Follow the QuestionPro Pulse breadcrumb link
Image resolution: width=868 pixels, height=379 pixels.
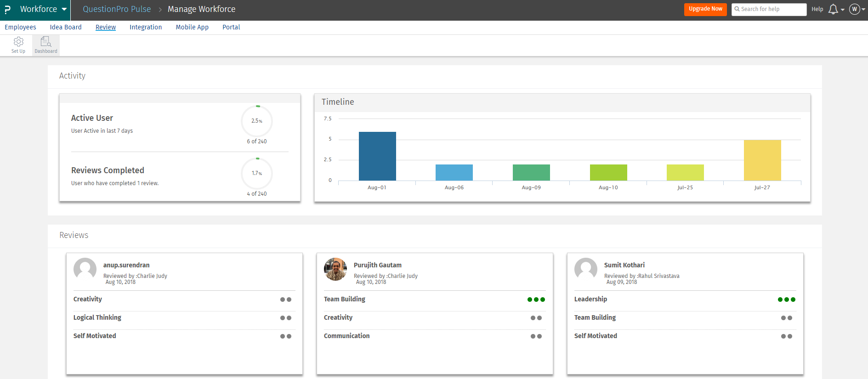(x=117, y=9)
